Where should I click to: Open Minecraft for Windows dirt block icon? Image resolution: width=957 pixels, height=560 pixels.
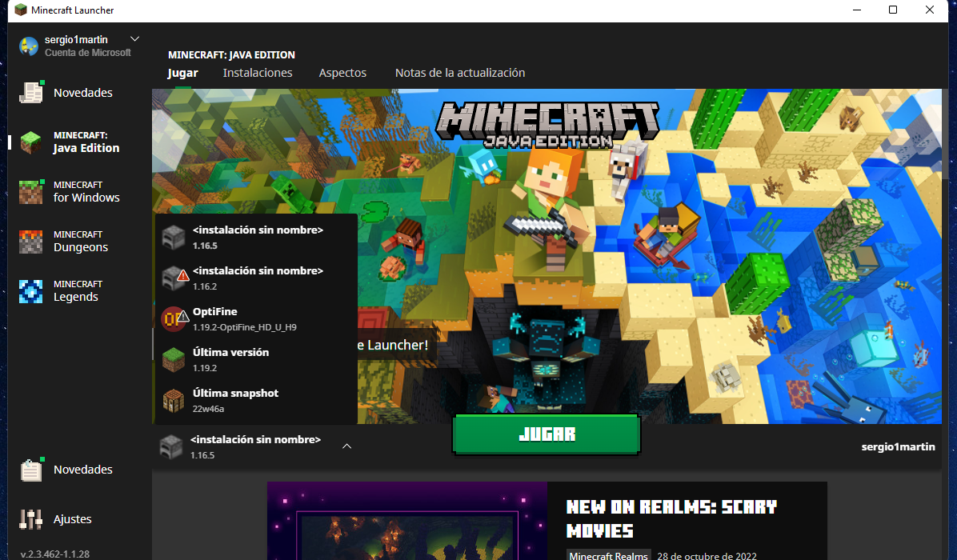coord(30,191)
